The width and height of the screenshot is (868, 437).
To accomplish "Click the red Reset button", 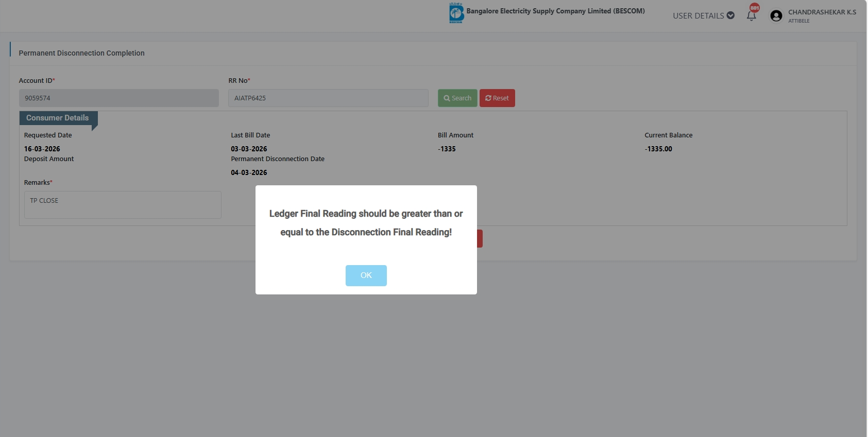I will tap(497, 98).
